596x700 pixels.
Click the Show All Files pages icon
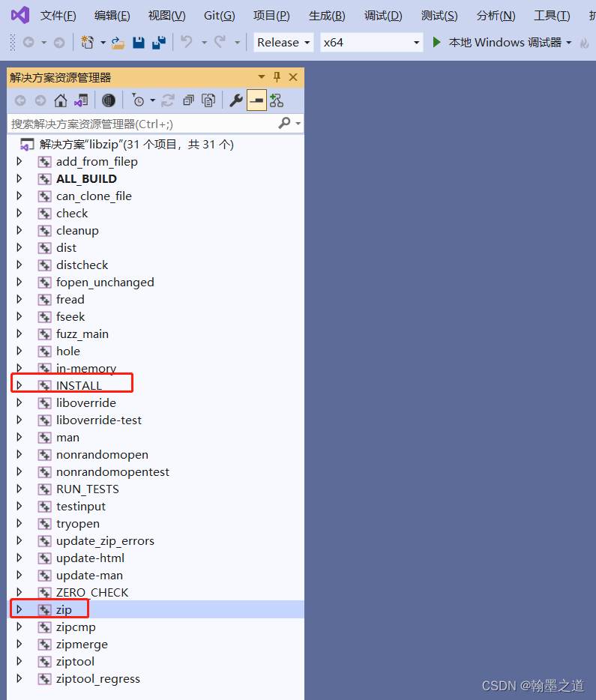[208, 100]
